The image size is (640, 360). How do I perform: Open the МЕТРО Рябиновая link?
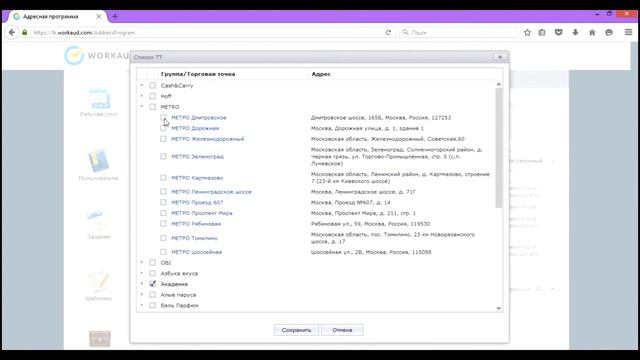coord(196,224)
